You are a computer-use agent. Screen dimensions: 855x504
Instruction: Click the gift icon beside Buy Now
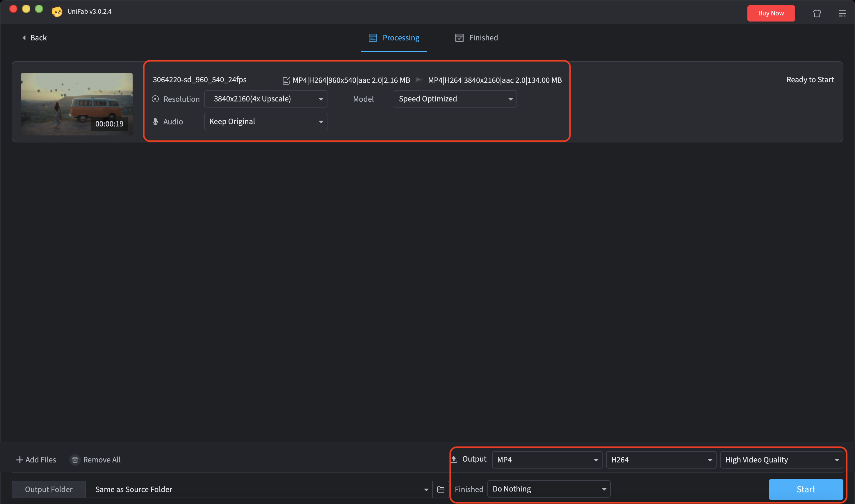point(817,13)
